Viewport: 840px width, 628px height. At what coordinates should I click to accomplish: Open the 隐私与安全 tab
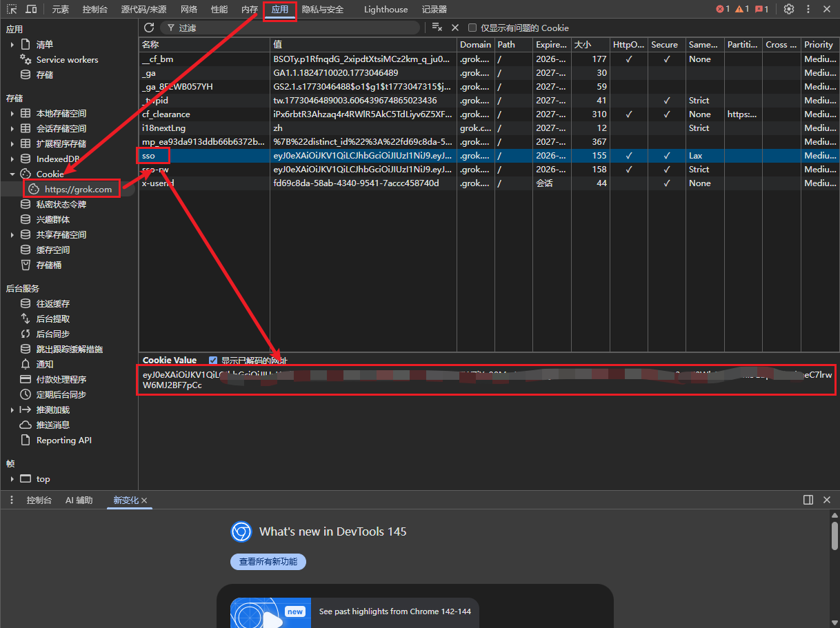[323, 10]
